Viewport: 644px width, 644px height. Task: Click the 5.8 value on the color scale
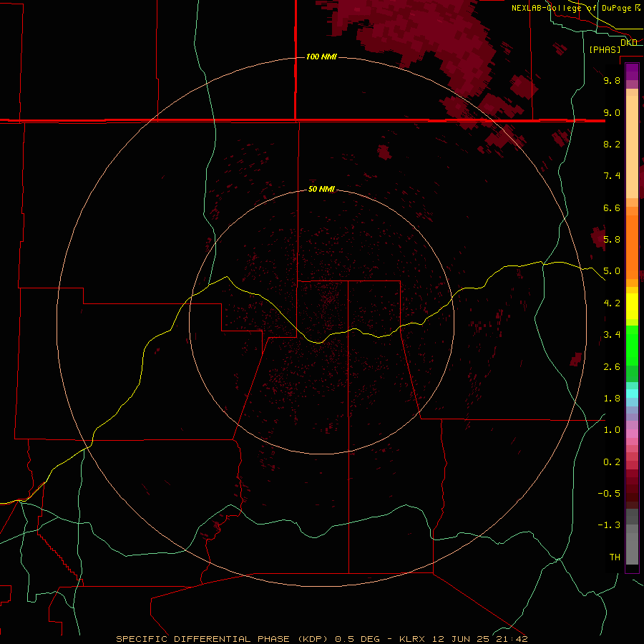pos(612,240)
